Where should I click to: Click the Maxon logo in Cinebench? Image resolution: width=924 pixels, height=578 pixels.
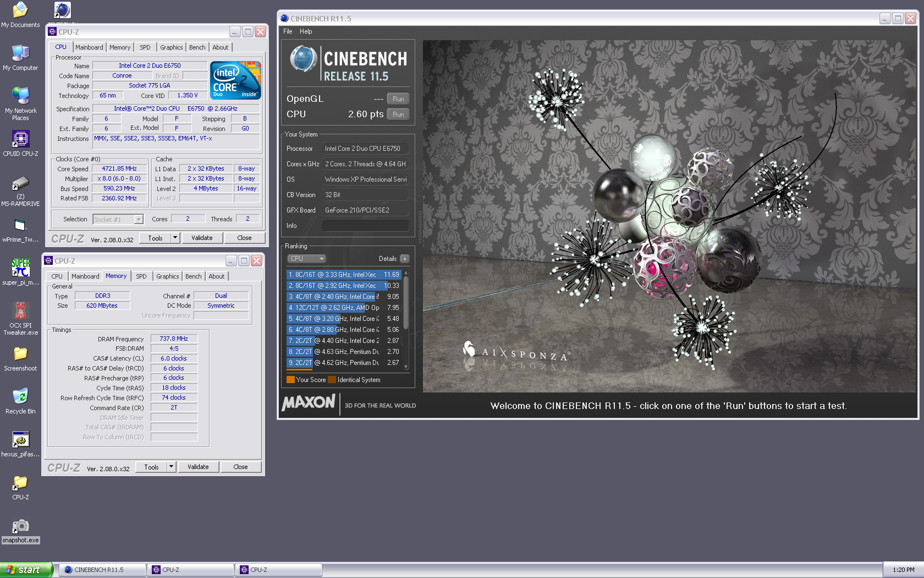coord(309,402)
